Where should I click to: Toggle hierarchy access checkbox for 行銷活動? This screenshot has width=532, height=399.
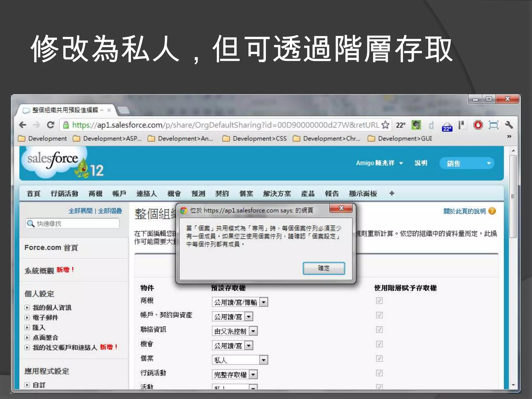pos(379,373)
